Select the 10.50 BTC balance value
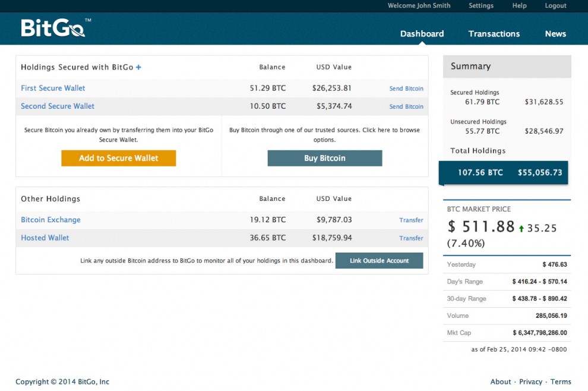The image size is (588, 391). pos(268,106)
